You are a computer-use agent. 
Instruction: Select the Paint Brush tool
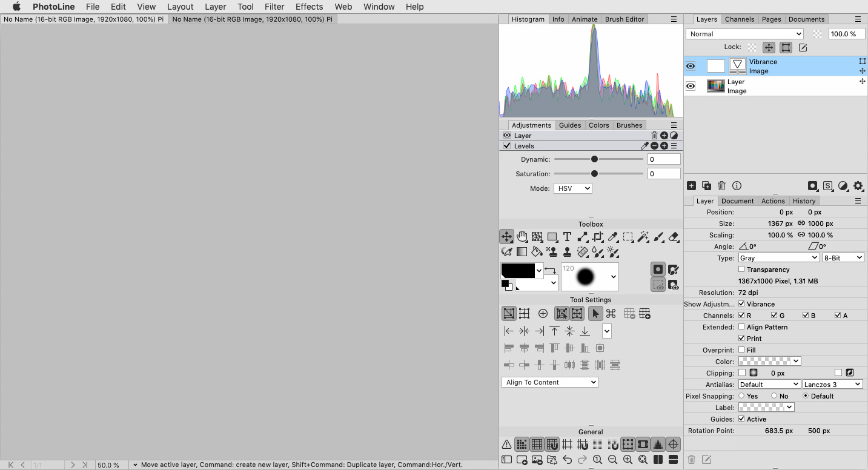[x=658, y=237]
